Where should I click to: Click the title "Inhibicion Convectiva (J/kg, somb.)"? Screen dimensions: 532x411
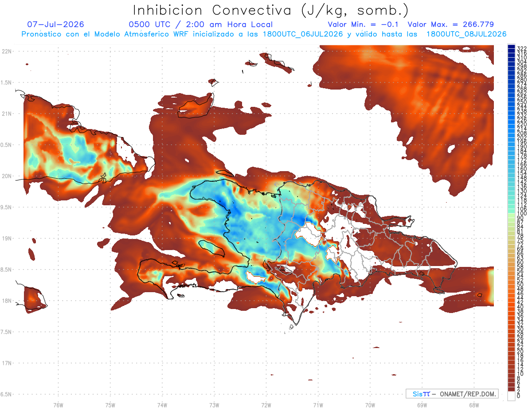click(271, 10)
